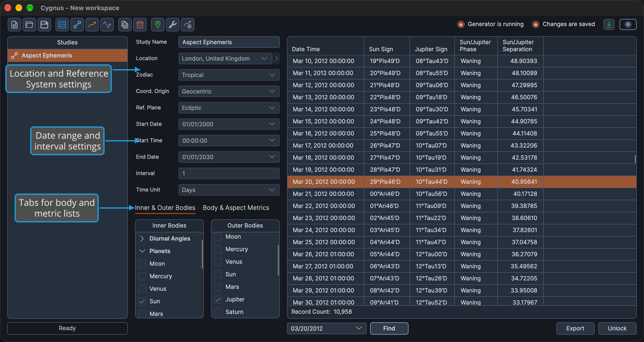Check Mercury in Outer Bodies list
644x342 pixels.
[x=218, y=249]
